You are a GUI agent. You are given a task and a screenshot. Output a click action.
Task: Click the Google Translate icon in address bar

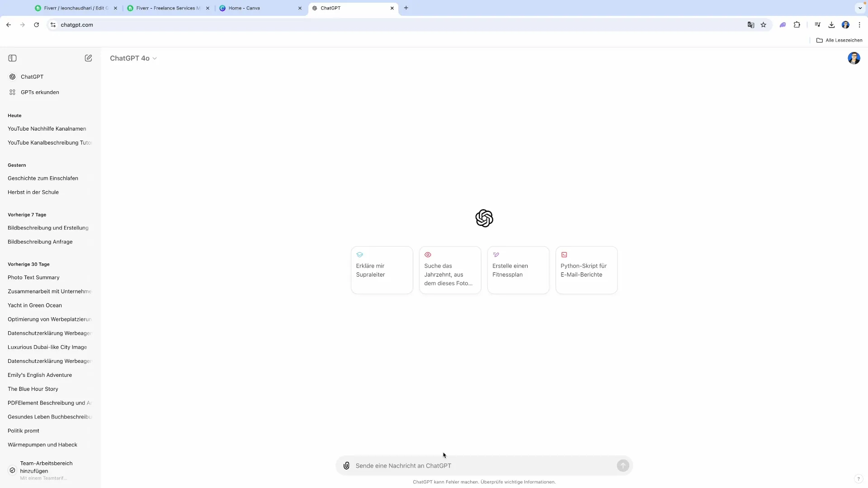tap(750, 25)
